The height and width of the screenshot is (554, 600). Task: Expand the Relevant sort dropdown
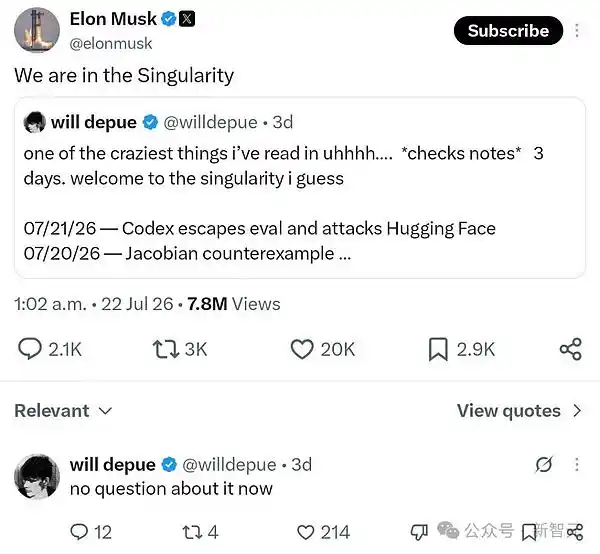63,411
